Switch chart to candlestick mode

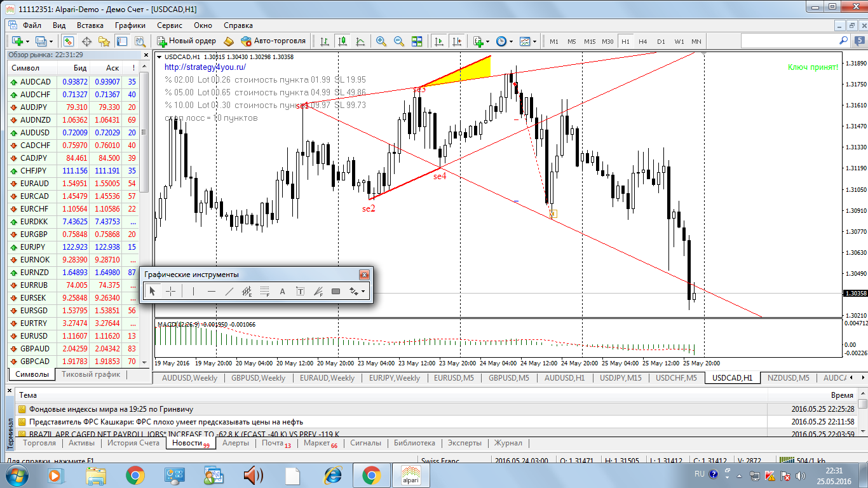coord(342,41)
